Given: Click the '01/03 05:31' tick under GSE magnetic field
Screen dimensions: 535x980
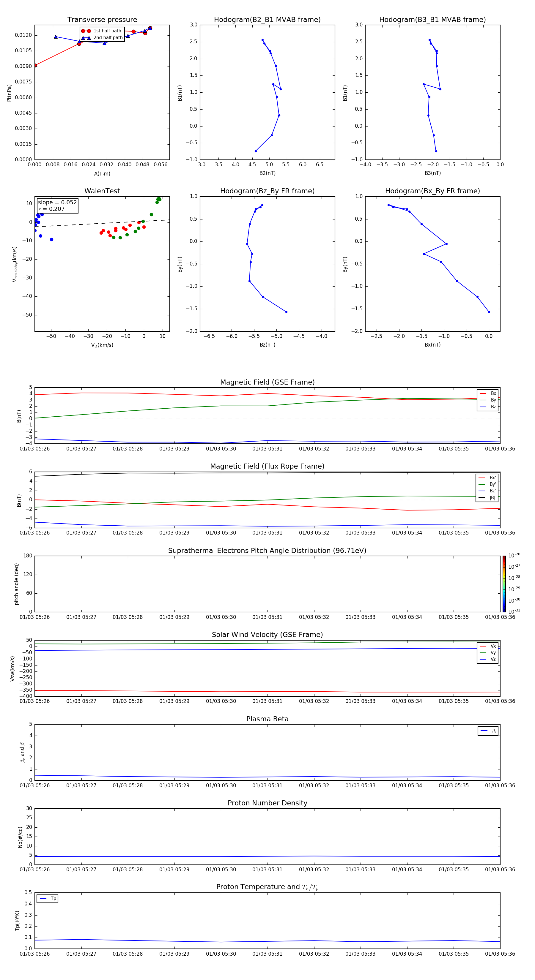Looking at the screenshot, I should click(267, 449).
